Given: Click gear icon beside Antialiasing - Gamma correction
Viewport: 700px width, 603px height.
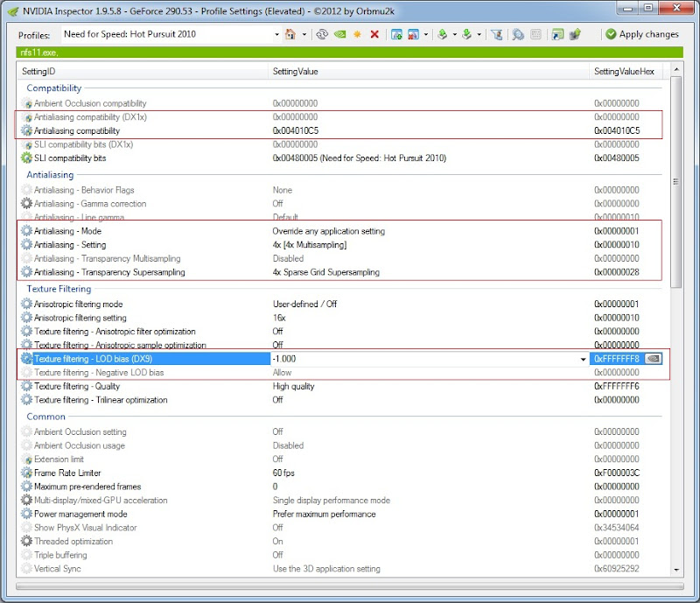Looking at the screenshot, I should 27,204.
